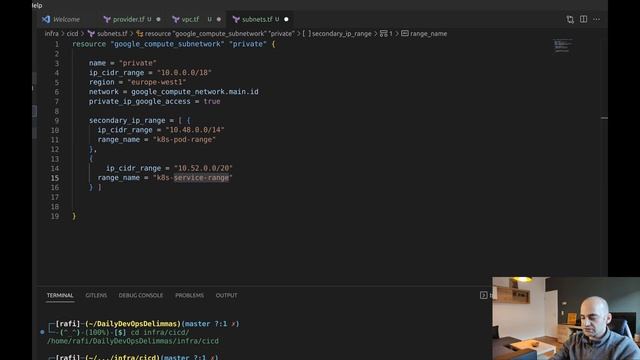Open the Help menu in menu bar

click(37, 5)
